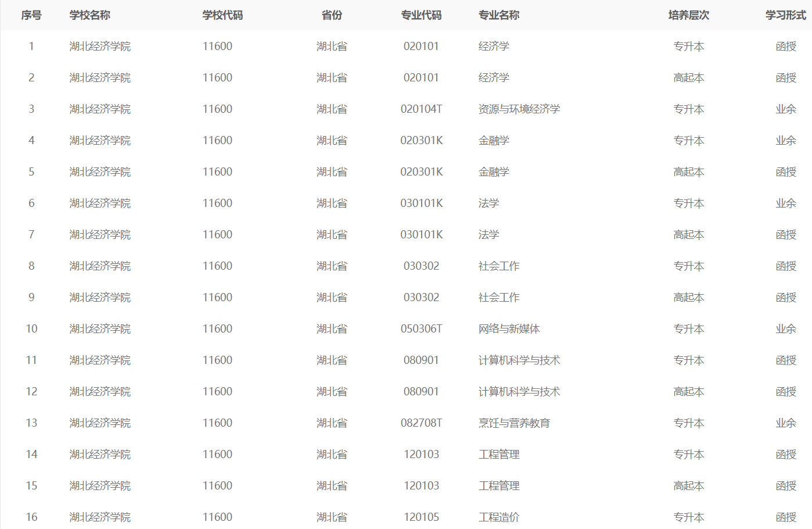Click 湖北经济学院 in row 1
812x529 pixels.
[100, 47]
